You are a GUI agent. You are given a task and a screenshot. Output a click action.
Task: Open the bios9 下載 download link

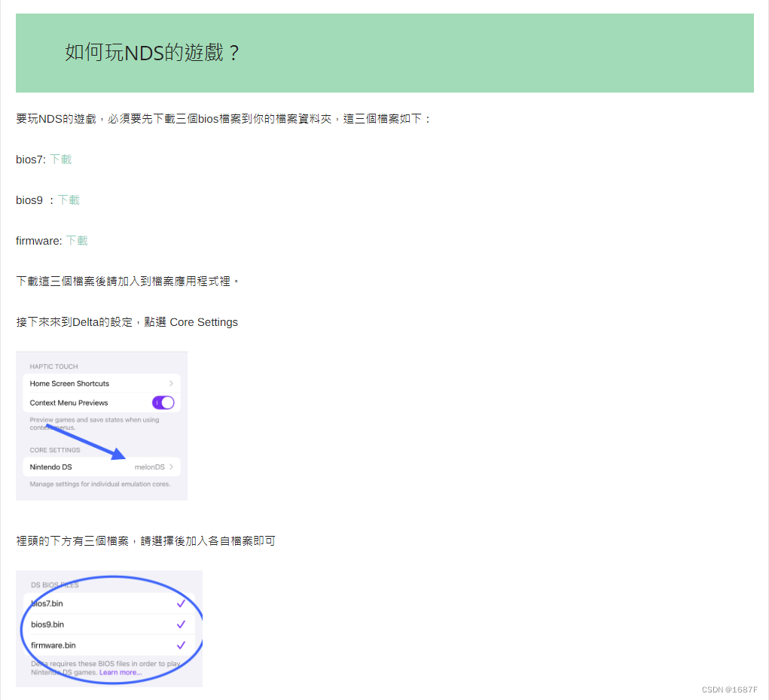(x=69, y=200)
